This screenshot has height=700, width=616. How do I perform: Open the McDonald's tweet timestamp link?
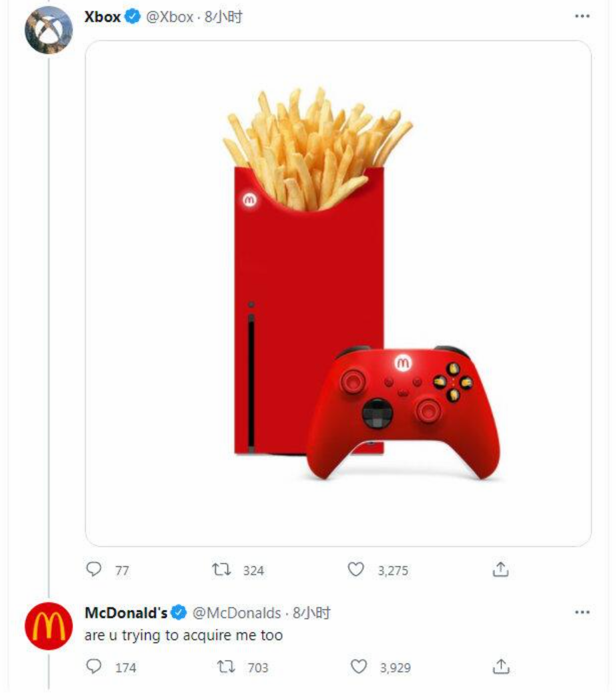[x=312, y=613]
